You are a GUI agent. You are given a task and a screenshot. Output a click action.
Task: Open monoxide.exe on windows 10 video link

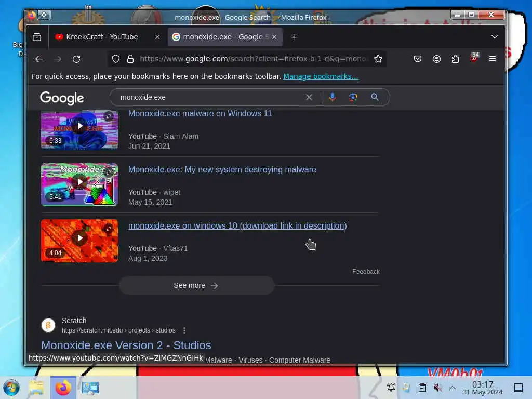237,225
